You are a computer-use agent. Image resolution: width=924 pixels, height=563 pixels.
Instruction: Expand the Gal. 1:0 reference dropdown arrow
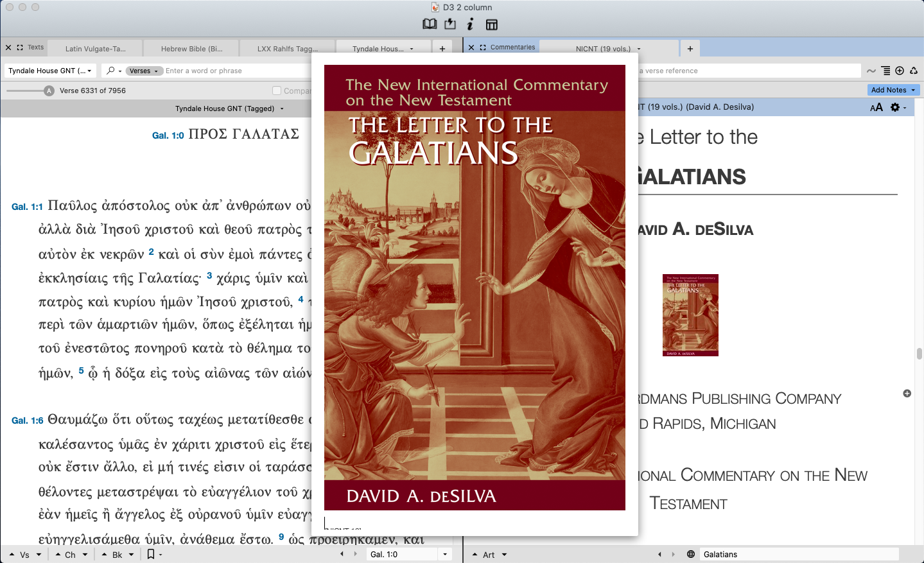pyautogui.click(x=444, y=554)
